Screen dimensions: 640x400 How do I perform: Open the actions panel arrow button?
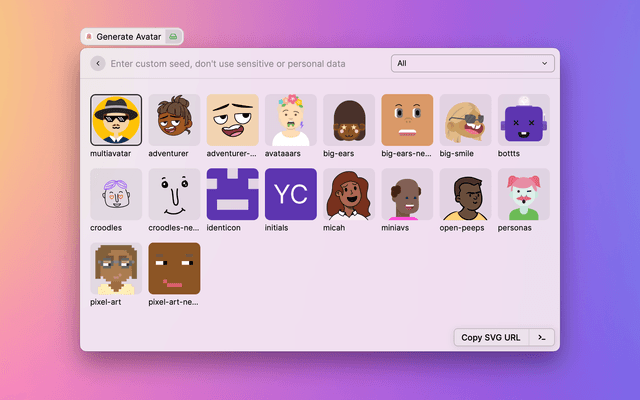541,337
